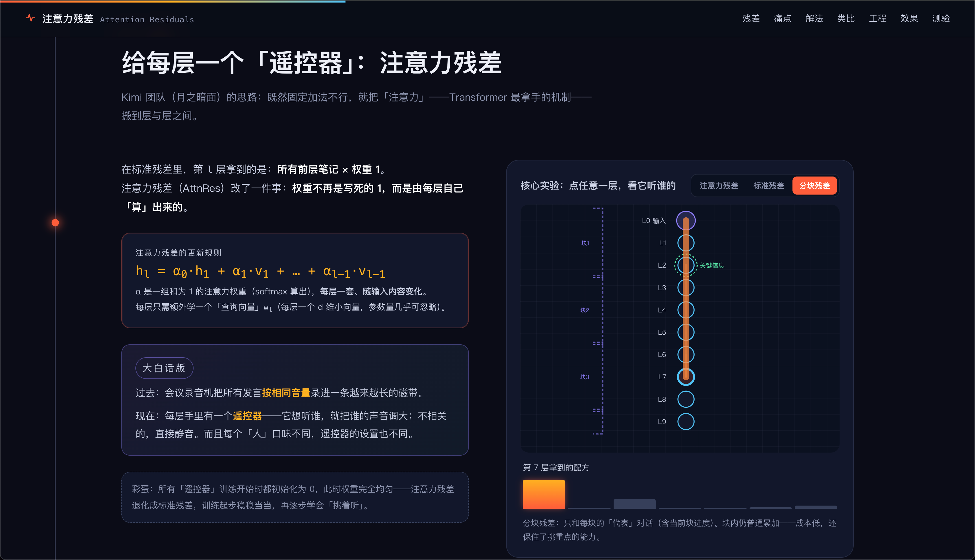
Task: Click the gray medium recipe bar
Action: click(x=634, y=504)
